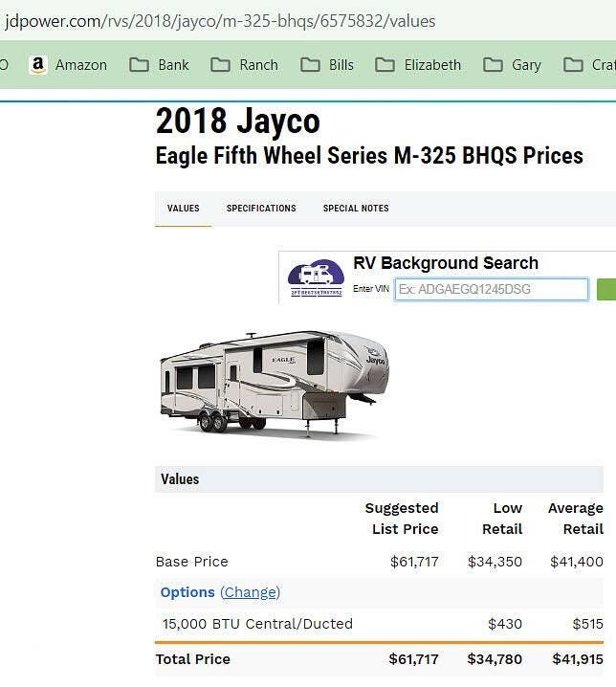The image size is (616, 687).
Task: Switch to the Specifications tab
Action: pos(261,209)
